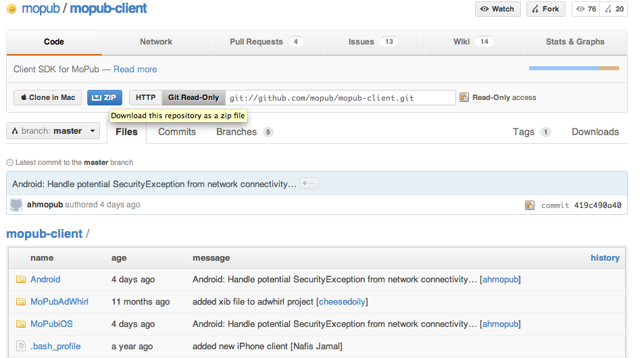
Task: Click the 'added xib file to adwhirl project' message
Action: [x=253, y=302]
